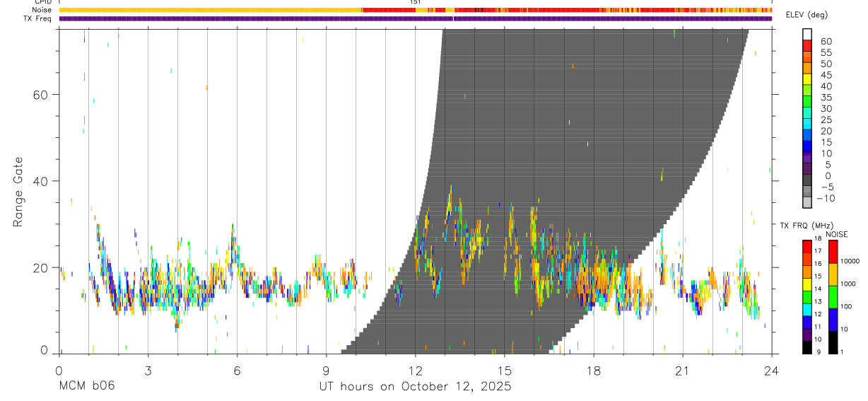Click the white top box of ELEV colorbar
This screenshot has width=868, height=401.
807,35
